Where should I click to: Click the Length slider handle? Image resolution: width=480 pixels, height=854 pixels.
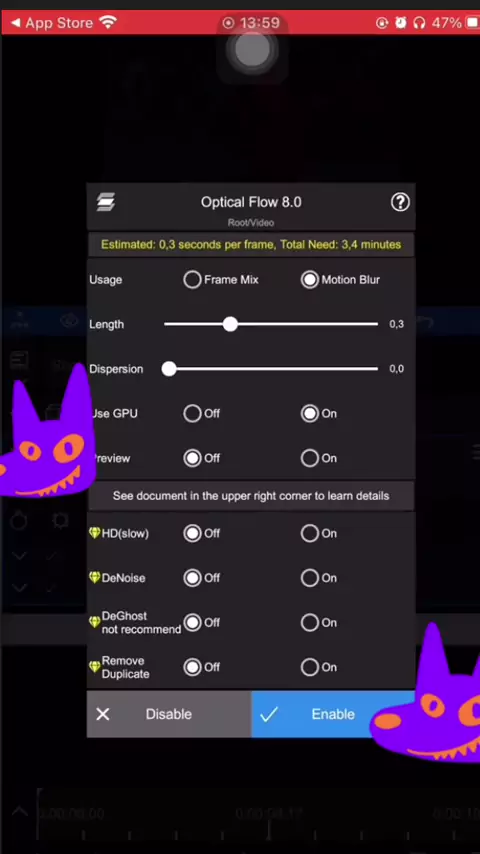point(230,325)
